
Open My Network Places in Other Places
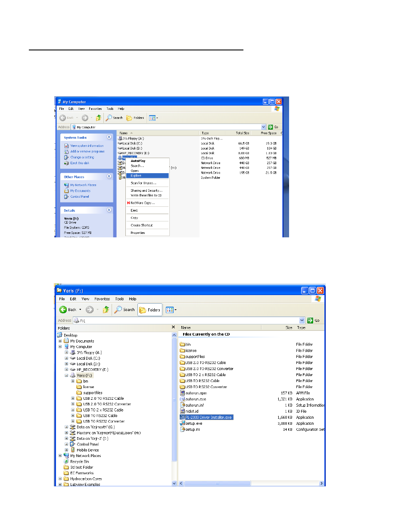click(x=83, y=185)
